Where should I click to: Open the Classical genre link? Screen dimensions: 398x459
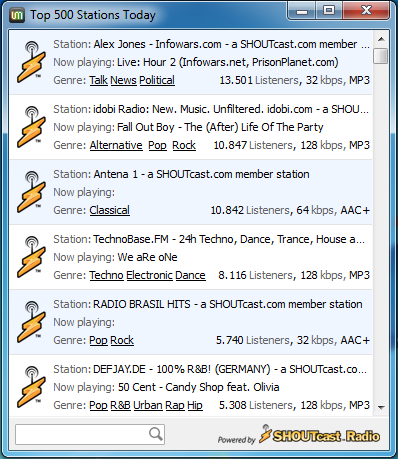109,210
